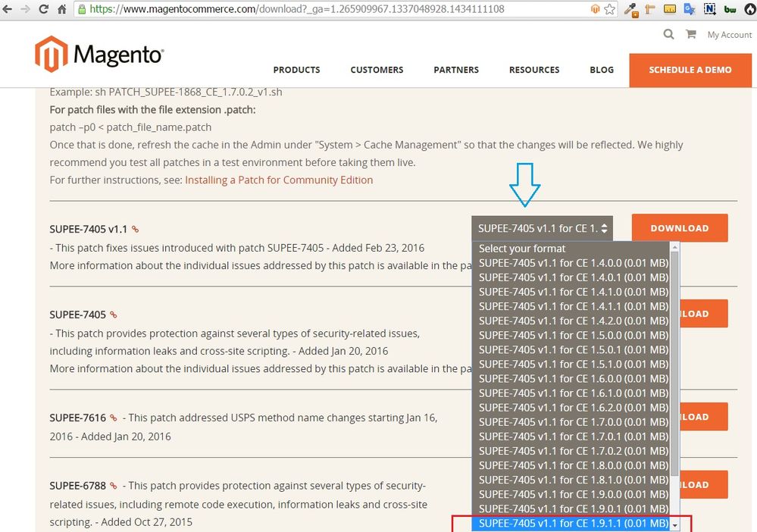Click Download for SUPEE-7405 v1.1
Screen dimensions: 757x532
point(680,228)
